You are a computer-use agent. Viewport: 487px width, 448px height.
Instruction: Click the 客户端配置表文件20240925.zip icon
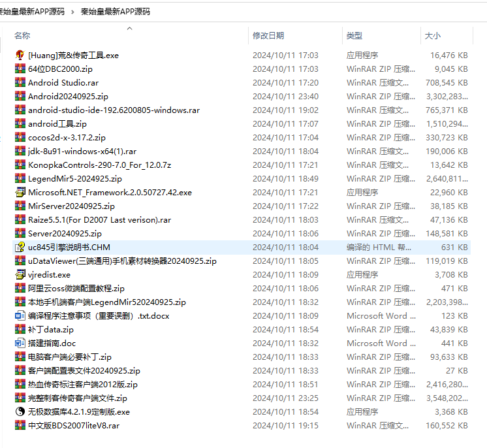click(x=20, y=371)
